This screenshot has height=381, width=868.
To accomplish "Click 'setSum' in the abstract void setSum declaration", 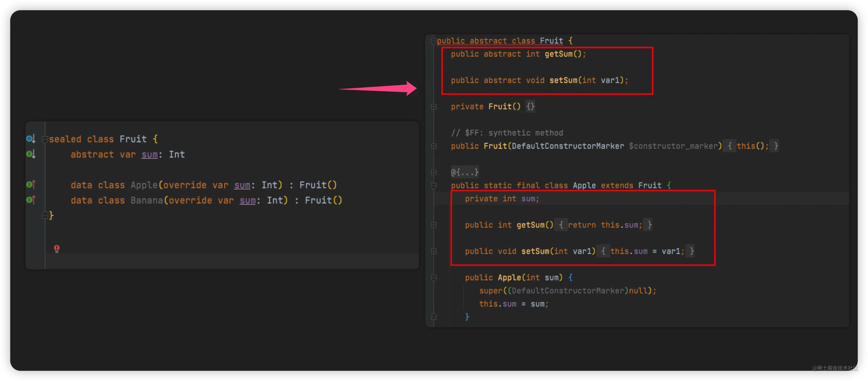I will 563,80.
